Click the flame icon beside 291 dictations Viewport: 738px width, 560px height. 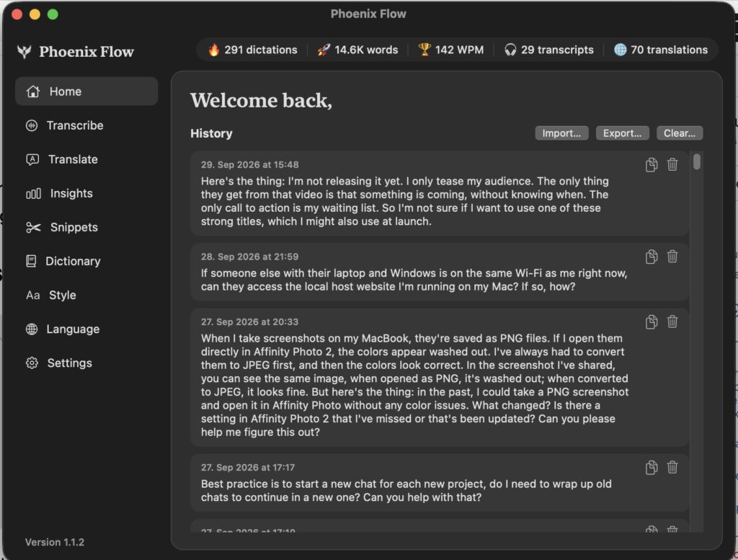(213, 50)
